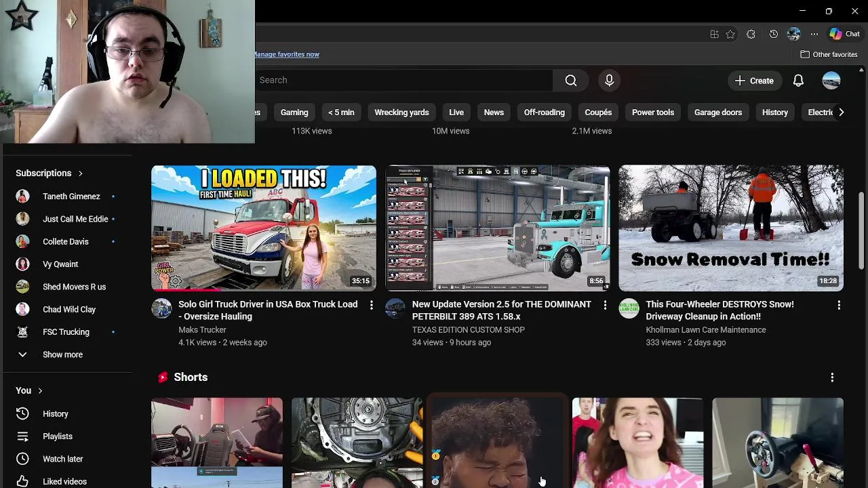This screenshot has height=488, width=868.
Task: Open options for Solo Girl Truck Driver video
Action: tap(371, 306)
